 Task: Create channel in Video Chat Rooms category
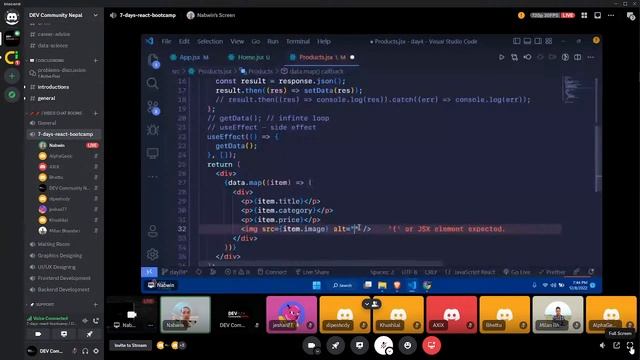tap(96, 113)
